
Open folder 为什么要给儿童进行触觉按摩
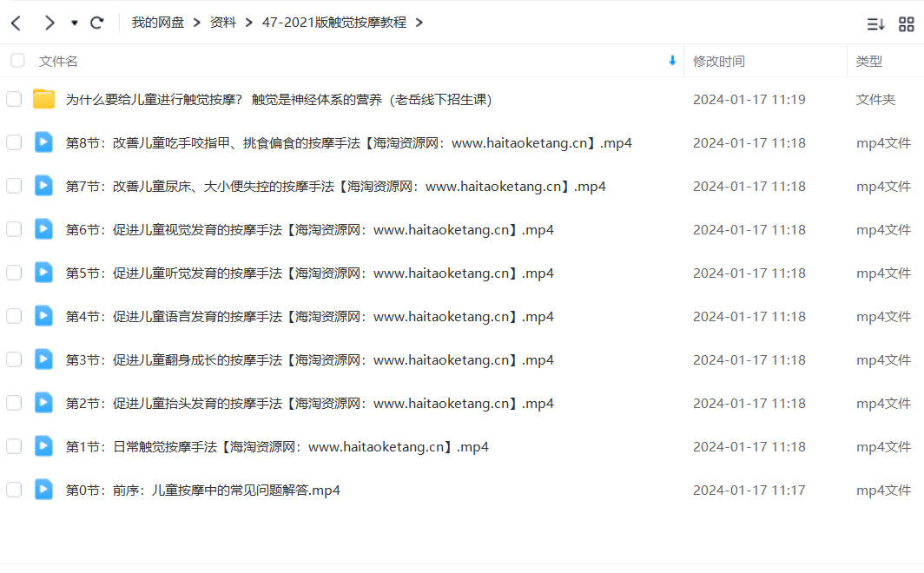279,100
